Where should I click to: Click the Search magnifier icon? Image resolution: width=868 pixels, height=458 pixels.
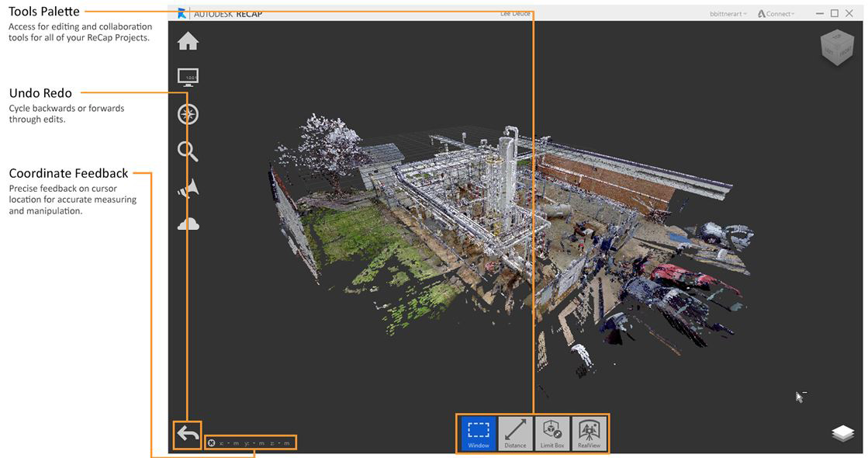pos(188,151)
